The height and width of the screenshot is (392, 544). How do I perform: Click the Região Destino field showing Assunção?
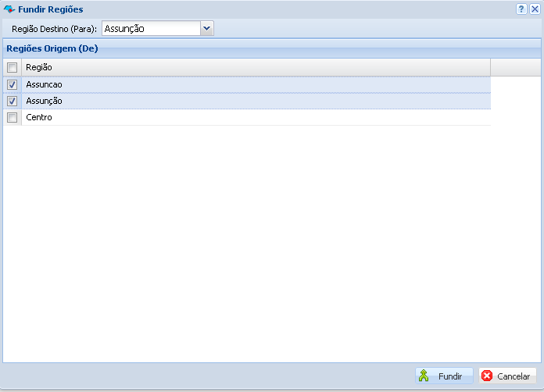(150, 29)
